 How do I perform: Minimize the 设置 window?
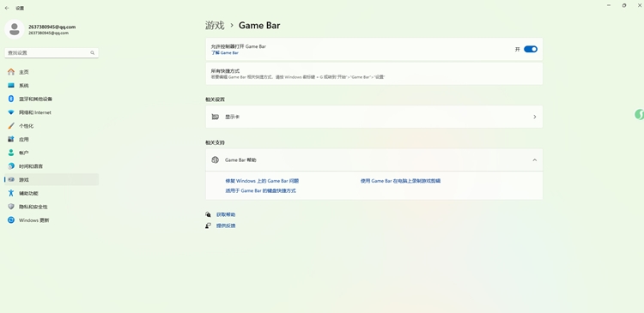click(609, 5)
